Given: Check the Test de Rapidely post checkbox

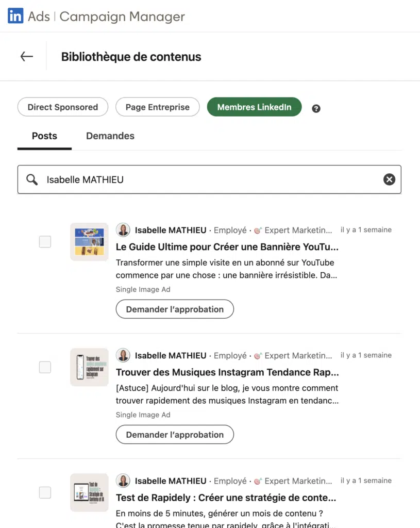Looking at the screenshot, I should 45,492.
